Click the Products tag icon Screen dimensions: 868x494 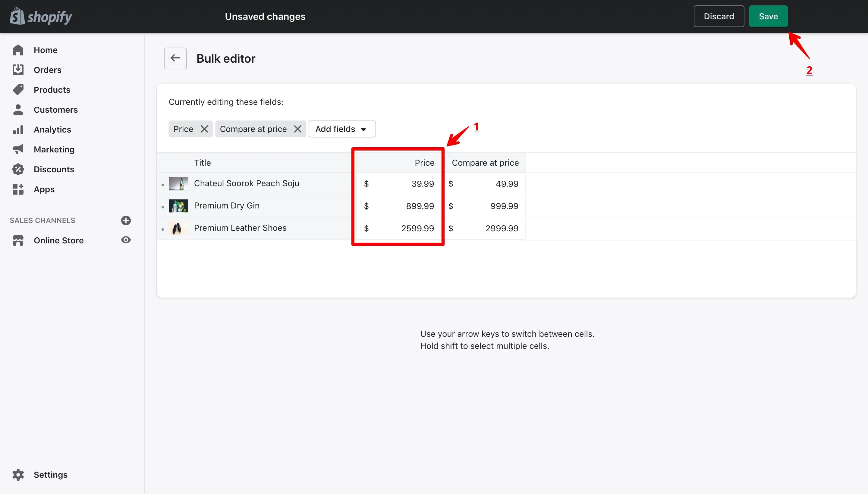[x=18, y=89]
